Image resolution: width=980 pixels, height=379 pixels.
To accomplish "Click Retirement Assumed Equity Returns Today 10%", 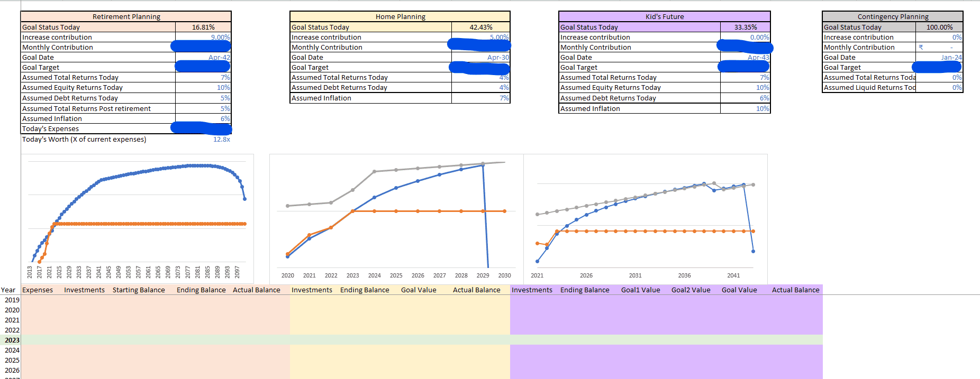I will tap(203, 87).
